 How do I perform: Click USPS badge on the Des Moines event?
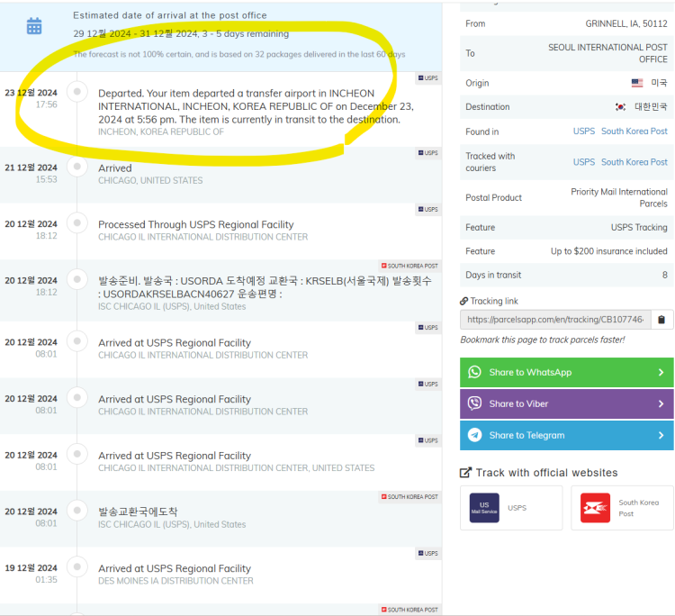pos(427,553)
